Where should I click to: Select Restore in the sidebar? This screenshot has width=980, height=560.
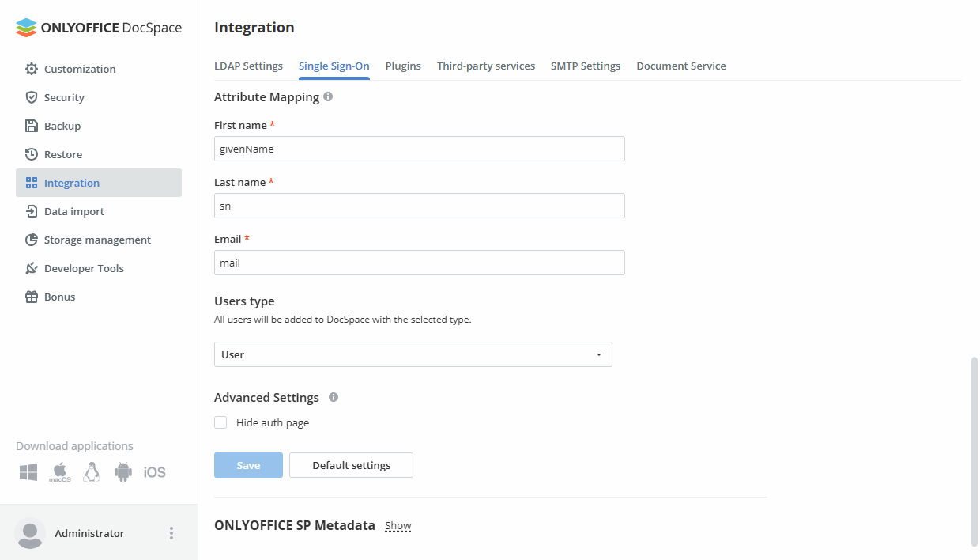click(65, 154)
